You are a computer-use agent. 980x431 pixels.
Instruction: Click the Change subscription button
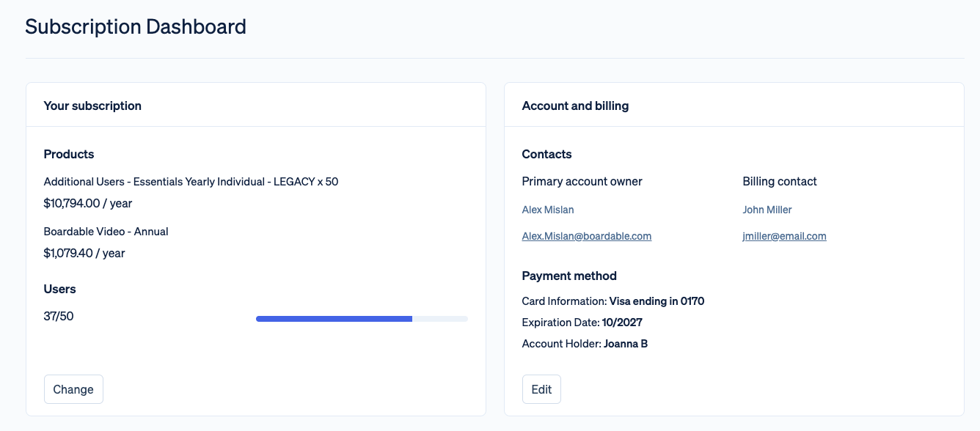(x=73, y=389)
